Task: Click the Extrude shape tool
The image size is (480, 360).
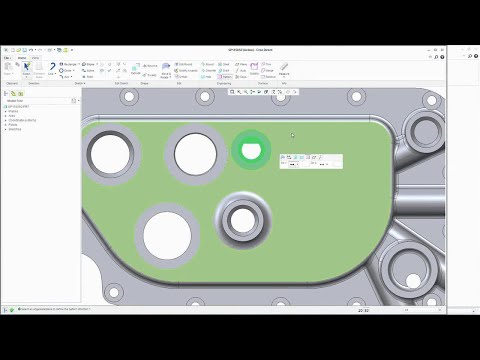Action: [136, 69]
